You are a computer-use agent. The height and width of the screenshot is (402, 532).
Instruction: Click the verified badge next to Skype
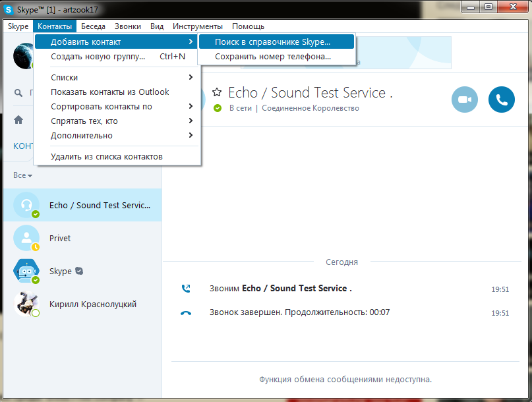click(x=79, y=271)
